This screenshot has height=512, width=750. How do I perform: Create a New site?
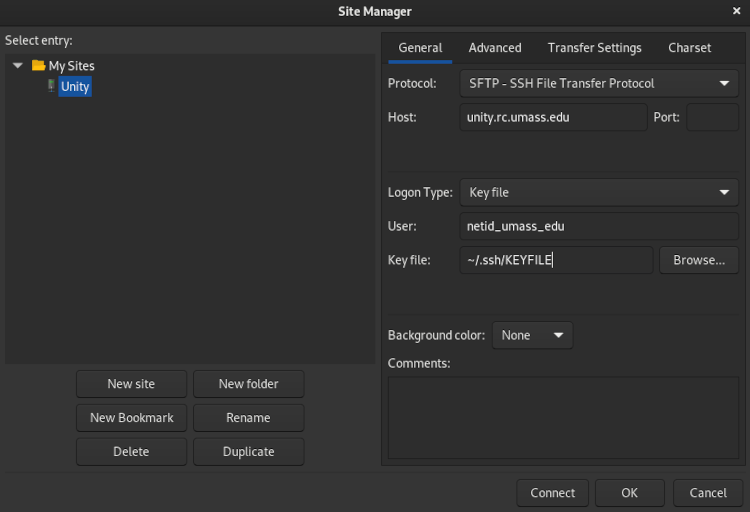[131, 384]
